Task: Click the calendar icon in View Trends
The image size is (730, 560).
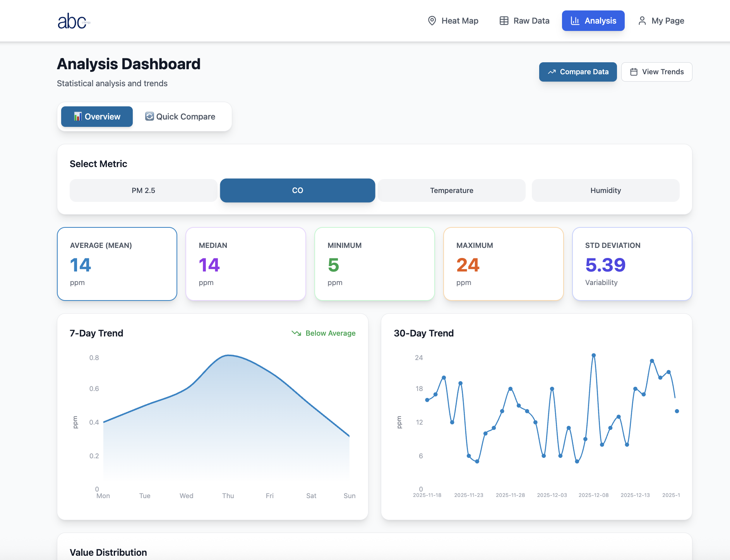Action: pos(634,72)
